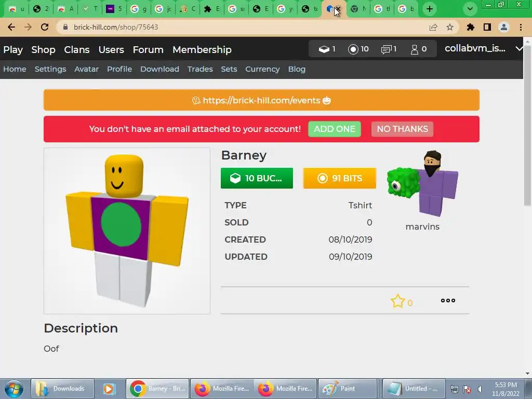Reload the page with the refresh icon
The width and height of the screenshot is (532, 399).
(x=45, y=27)
